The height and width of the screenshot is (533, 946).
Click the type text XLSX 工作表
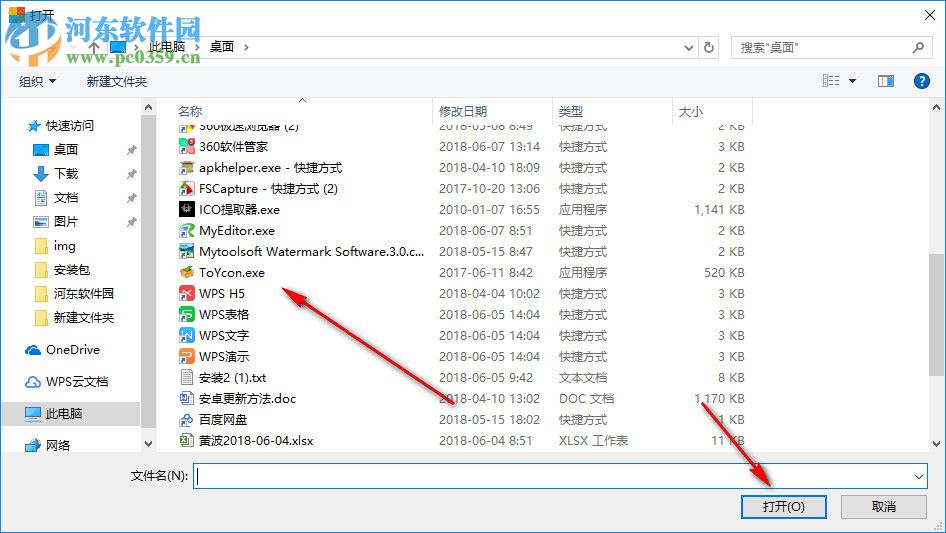pos(593,440)
